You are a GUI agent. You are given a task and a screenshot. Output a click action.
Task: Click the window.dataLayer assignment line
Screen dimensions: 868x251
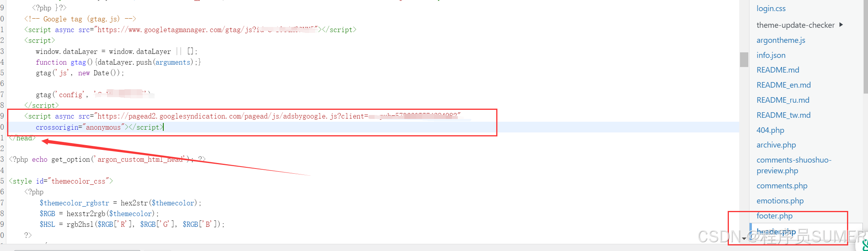pos(117,52)
